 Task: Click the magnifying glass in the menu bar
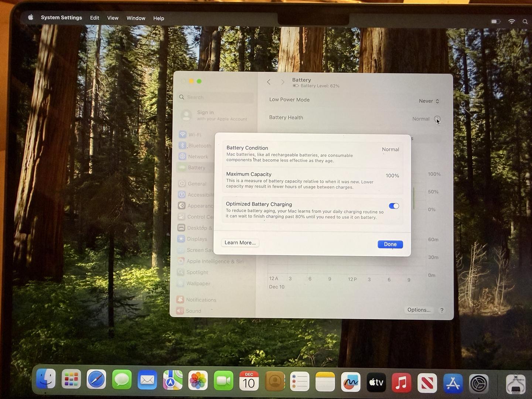point(525,21)
